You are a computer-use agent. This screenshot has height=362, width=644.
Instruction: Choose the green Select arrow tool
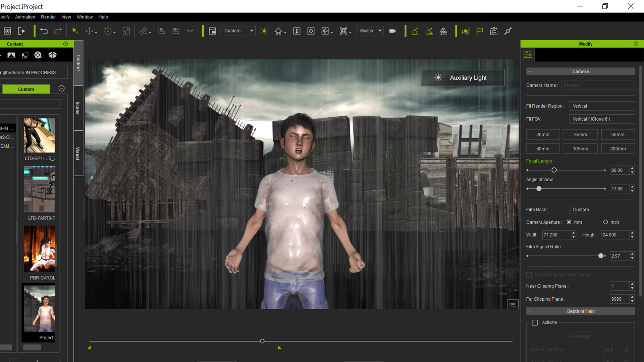click(x=75, y=31)
